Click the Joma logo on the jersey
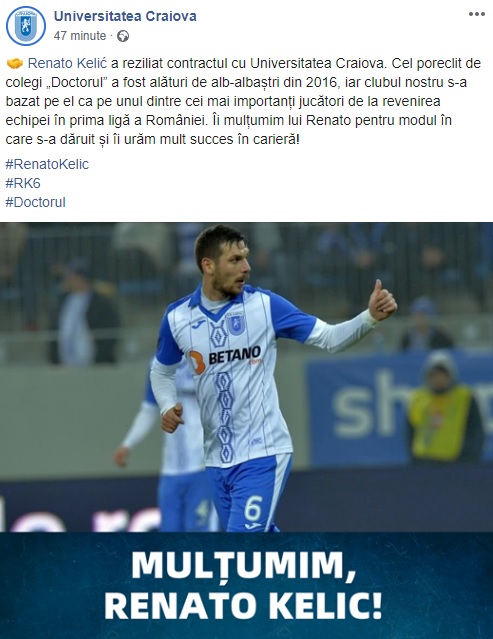This screenshot has height=639, width=493. 198,325
